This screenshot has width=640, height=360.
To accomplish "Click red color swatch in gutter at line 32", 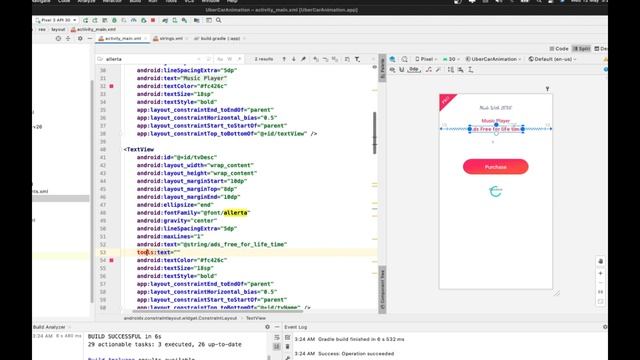I will 111,86.
